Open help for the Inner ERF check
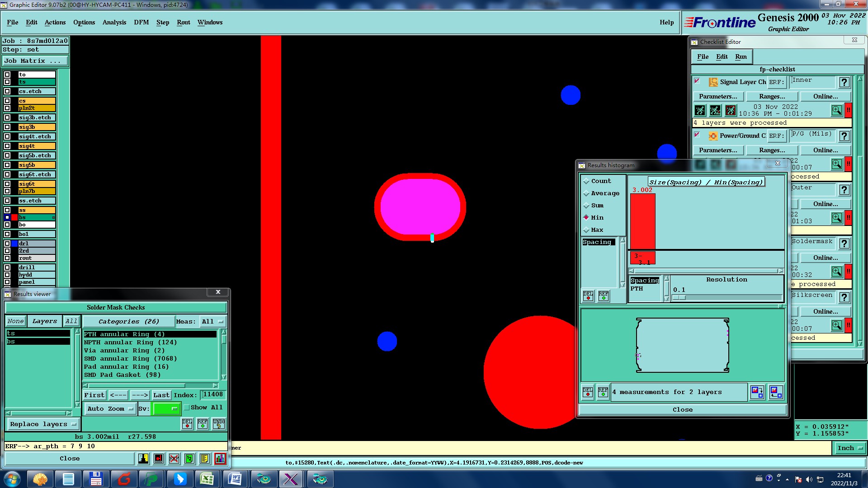This screenshot has height=488, width=868. pos(844,82)
